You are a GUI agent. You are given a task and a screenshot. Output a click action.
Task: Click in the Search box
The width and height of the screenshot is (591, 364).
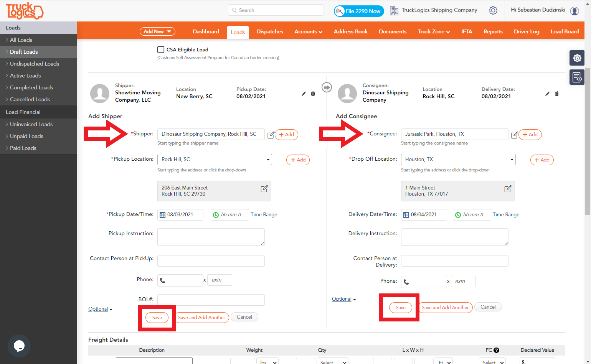click(276, 10)
